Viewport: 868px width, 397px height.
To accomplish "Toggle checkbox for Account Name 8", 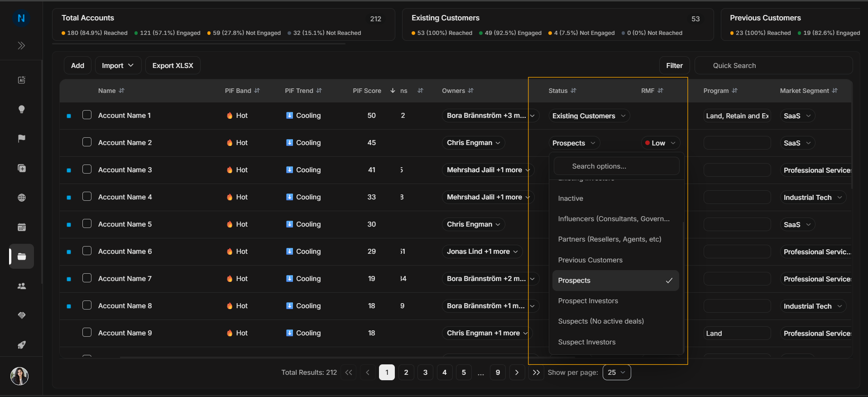I will (x=87, y=305).
